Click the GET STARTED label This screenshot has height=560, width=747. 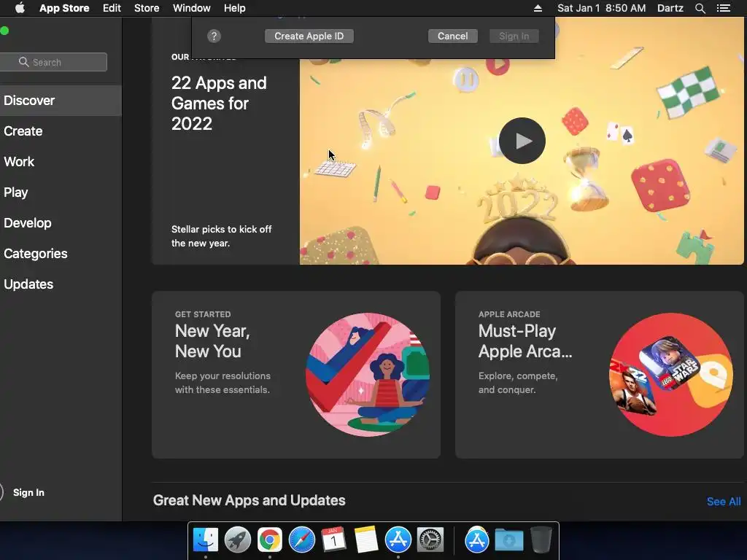203,314
